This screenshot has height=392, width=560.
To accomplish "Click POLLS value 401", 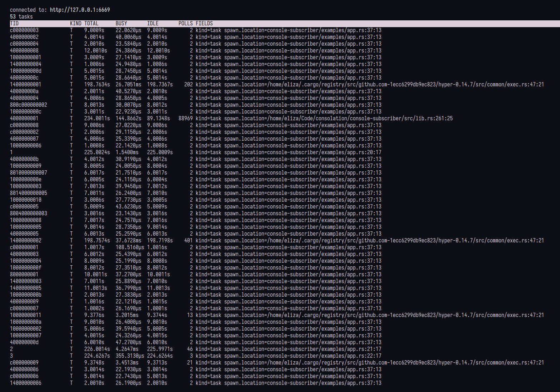I will tap(189, 241).
